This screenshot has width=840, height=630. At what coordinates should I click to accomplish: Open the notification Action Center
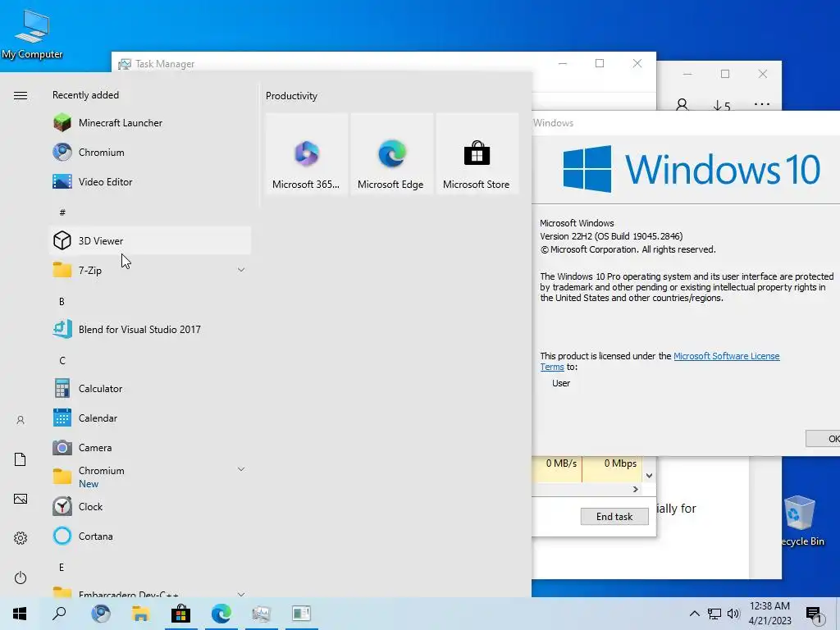[x=814, y=614]
